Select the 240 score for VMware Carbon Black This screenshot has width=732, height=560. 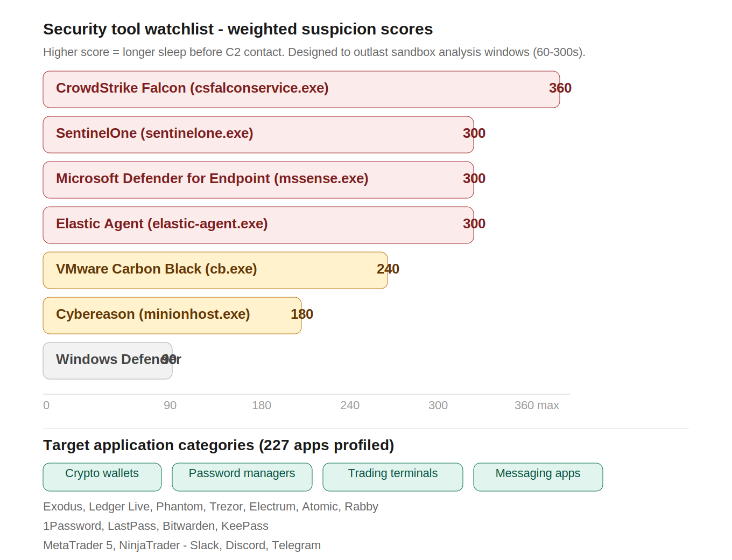[388, 269]
